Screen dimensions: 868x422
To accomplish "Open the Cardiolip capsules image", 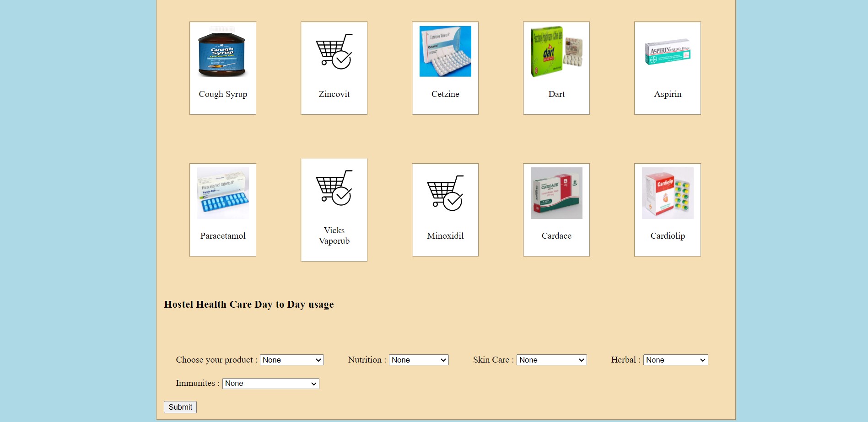I will coord(668,193).
